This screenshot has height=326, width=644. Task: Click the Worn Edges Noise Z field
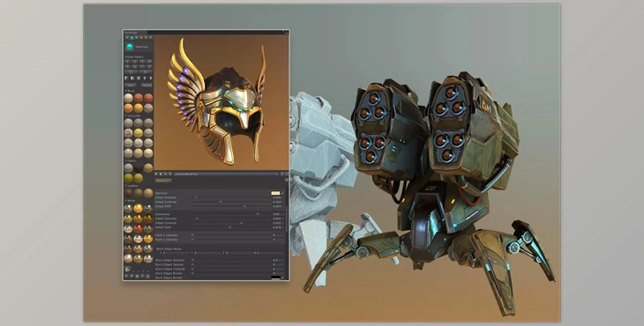pyautogui.click(x=238, y=253)
